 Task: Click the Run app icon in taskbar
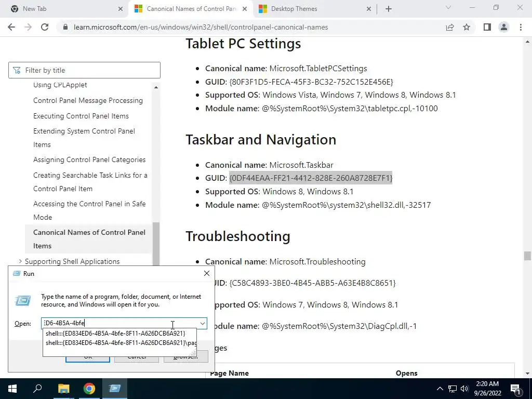[x=115, y=389]
